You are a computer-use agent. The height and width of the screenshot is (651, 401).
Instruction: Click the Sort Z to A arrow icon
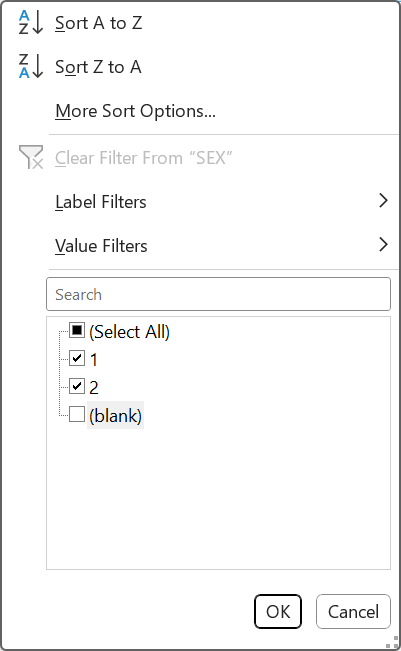(31, 66)
